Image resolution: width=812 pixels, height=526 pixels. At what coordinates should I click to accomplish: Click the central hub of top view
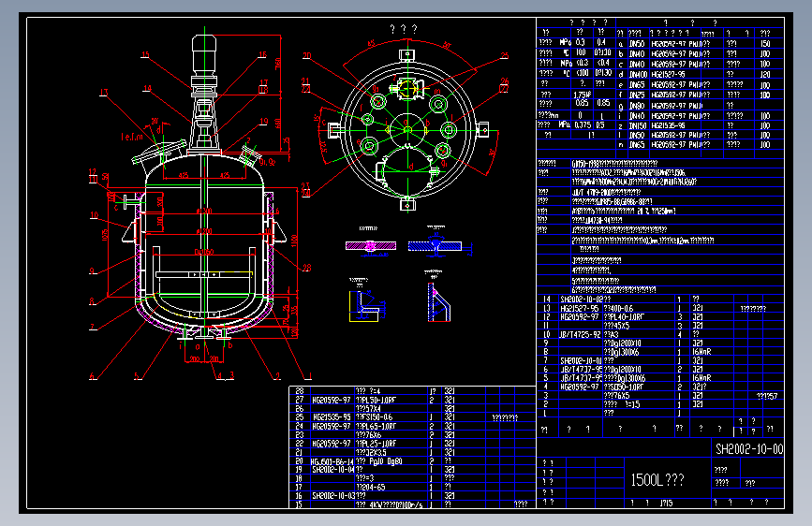407,130
